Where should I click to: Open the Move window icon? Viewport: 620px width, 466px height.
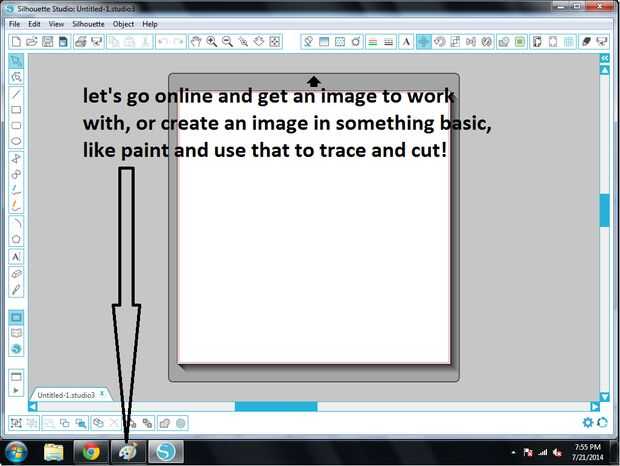click(423, 42)
